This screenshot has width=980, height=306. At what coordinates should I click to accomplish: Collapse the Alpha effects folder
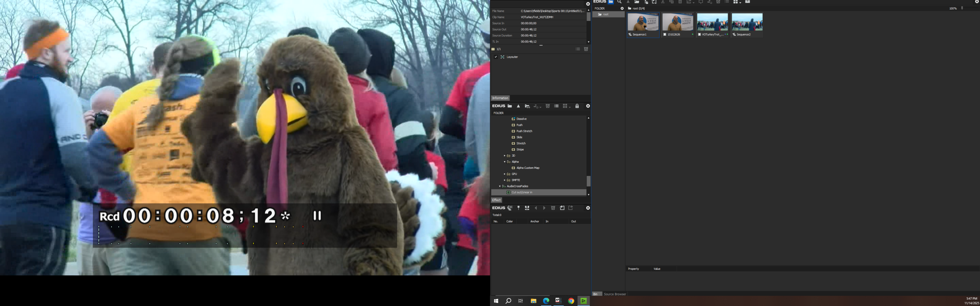505,162
